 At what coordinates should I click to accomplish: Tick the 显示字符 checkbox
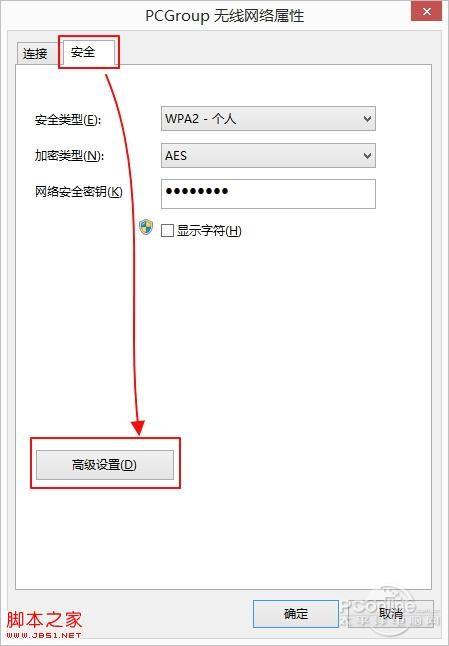[167, 230]
